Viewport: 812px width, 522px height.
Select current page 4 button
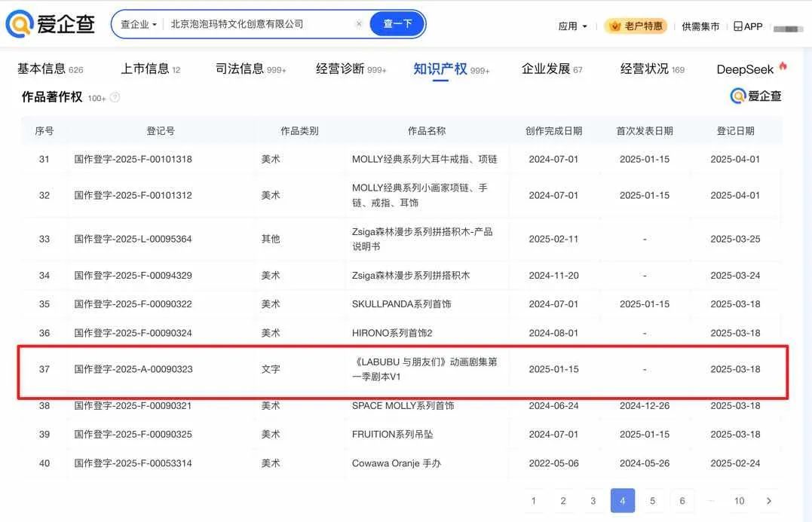[623, 501]
